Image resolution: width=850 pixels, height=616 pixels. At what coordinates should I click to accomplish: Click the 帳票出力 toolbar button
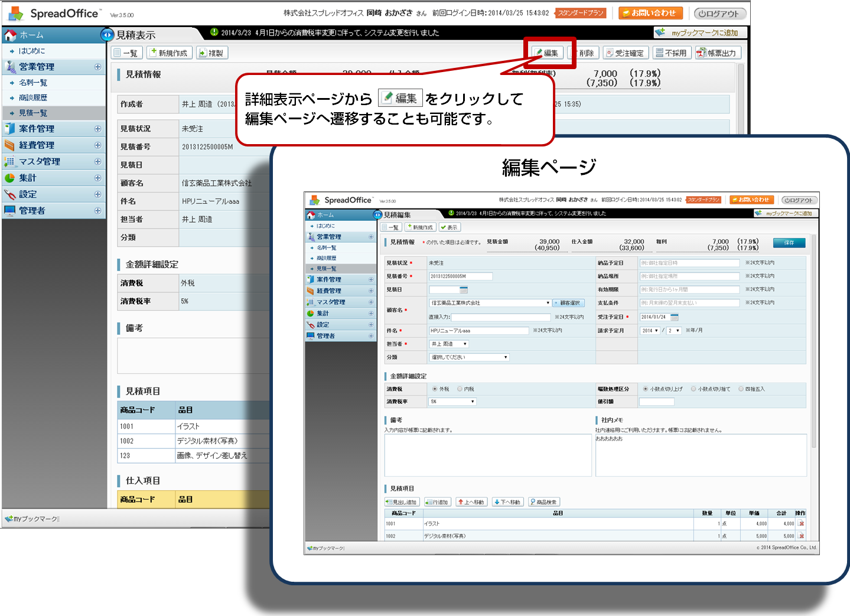[x=717, y=53]
